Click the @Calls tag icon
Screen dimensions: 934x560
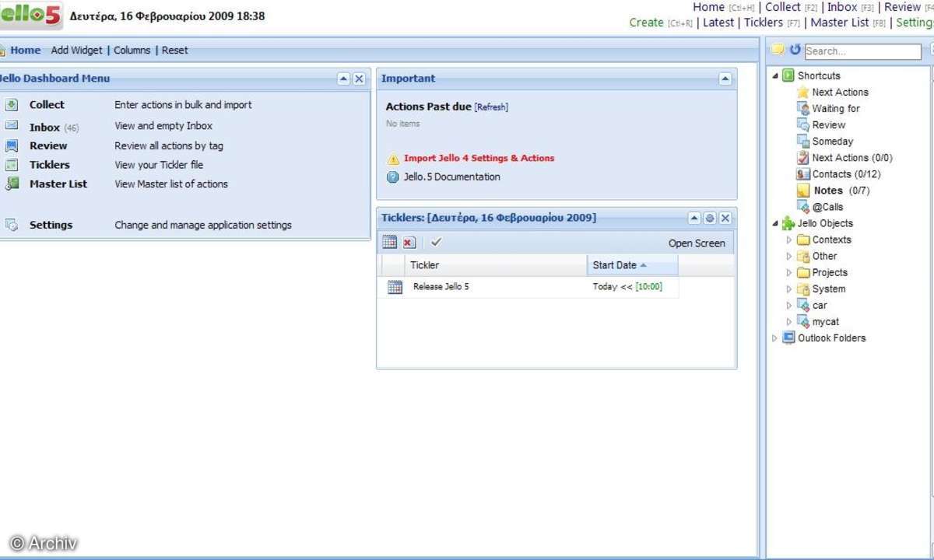(x=803, y=207)
